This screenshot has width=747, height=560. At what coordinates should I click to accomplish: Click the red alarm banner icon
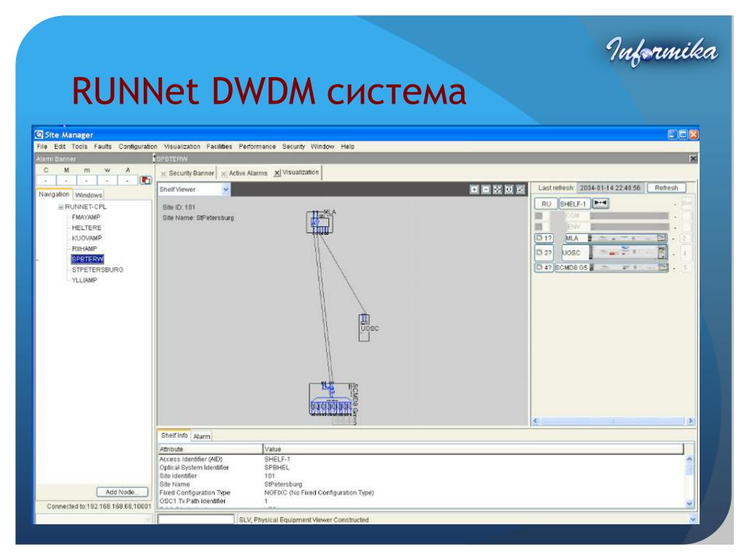145,181
